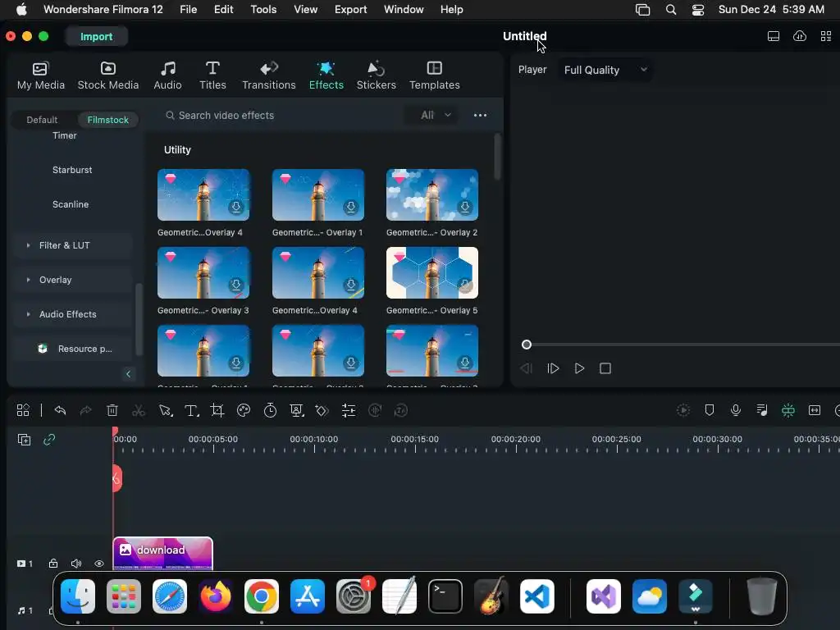This screenshot has height=630, width=840.
Task: Expand the Overlay category
Action: click(x=72, y=280)
